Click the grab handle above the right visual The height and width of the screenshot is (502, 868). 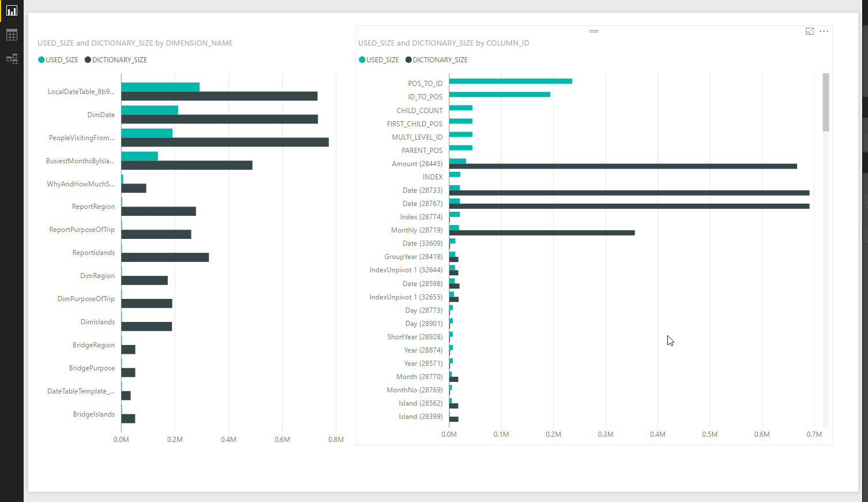pos(593,31)
